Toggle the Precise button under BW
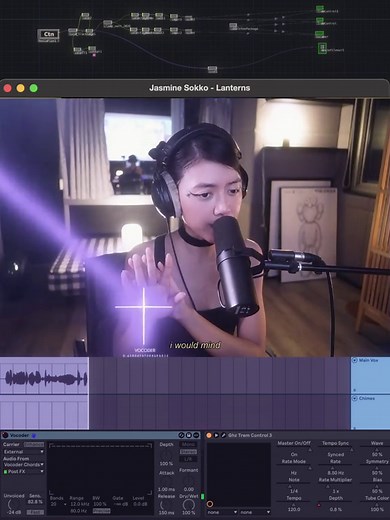The height and width of the screenshot is (520, 390). pos(101,511)
